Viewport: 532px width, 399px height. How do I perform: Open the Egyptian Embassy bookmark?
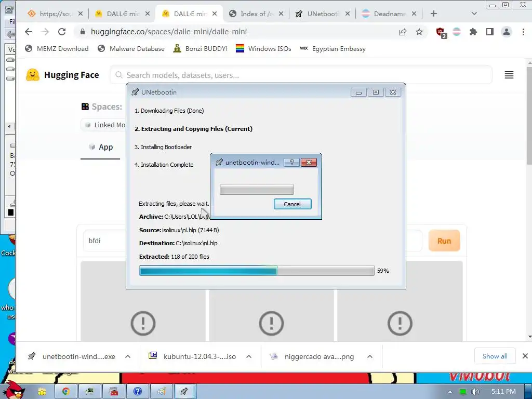click(333, 48)
